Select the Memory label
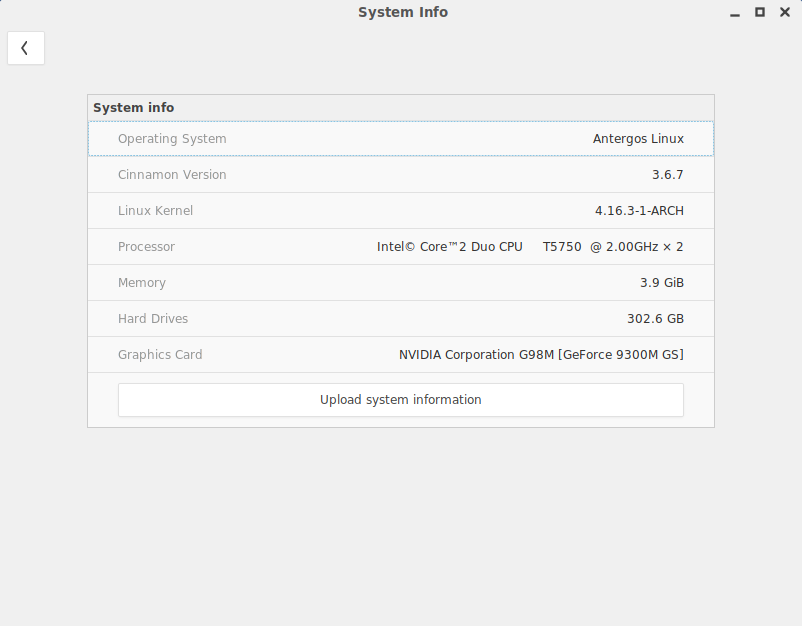This screenshot has height=626, width=802. (x=142, y=283)
